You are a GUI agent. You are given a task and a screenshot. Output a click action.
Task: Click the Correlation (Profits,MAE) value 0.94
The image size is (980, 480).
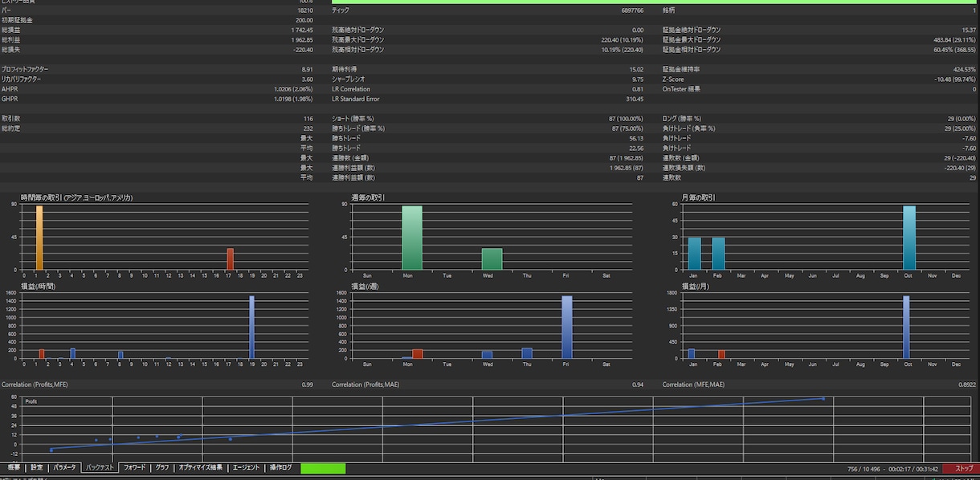click(638, 384)
